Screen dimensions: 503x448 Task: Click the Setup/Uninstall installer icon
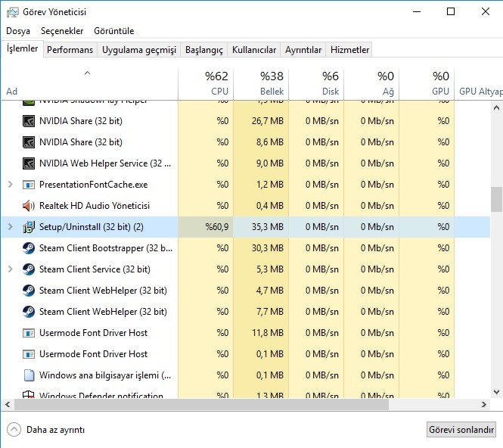pos(29,227)
